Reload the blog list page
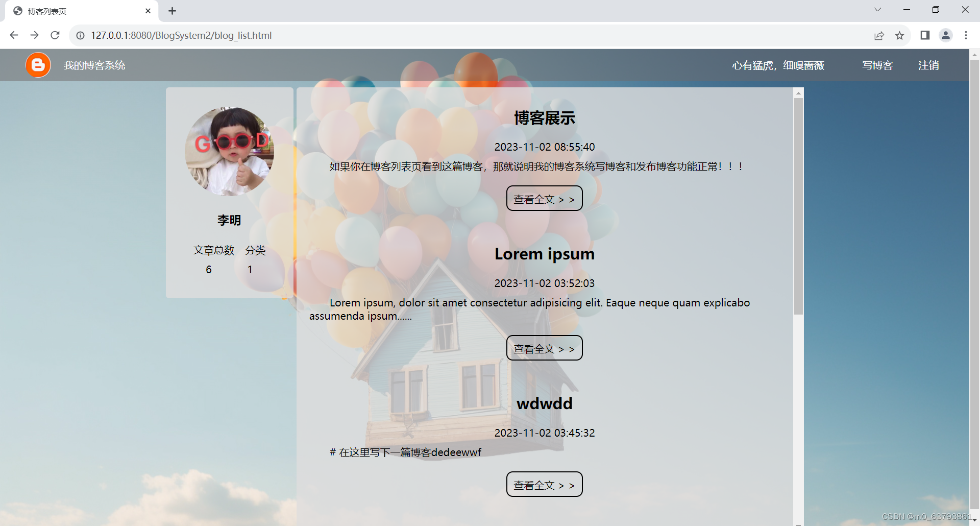The image size is (980, 526). pos(55,35)
